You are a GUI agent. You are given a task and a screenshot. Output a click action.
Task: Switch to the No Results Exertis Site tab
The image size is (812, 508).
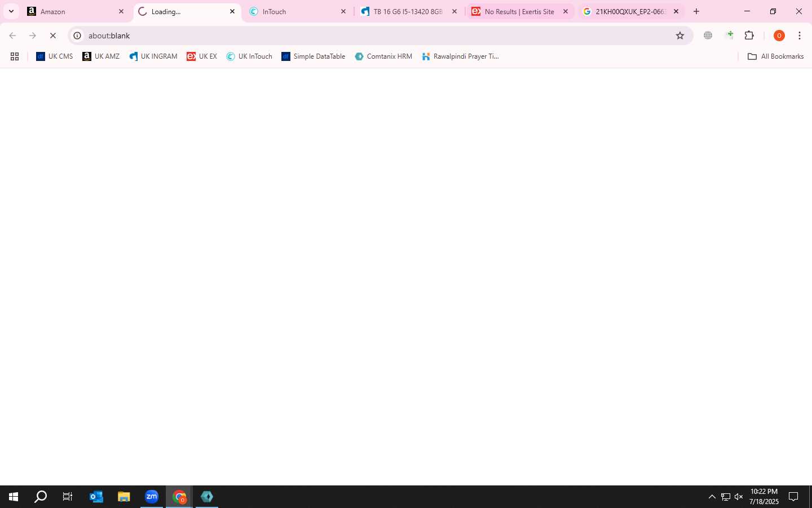tap(520, 11)
